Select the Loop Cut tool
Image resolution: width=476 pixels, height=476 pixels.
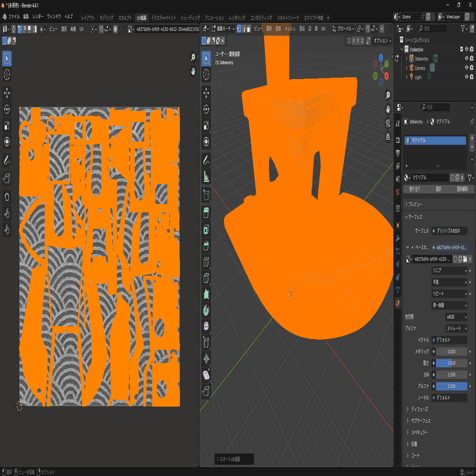206,262
